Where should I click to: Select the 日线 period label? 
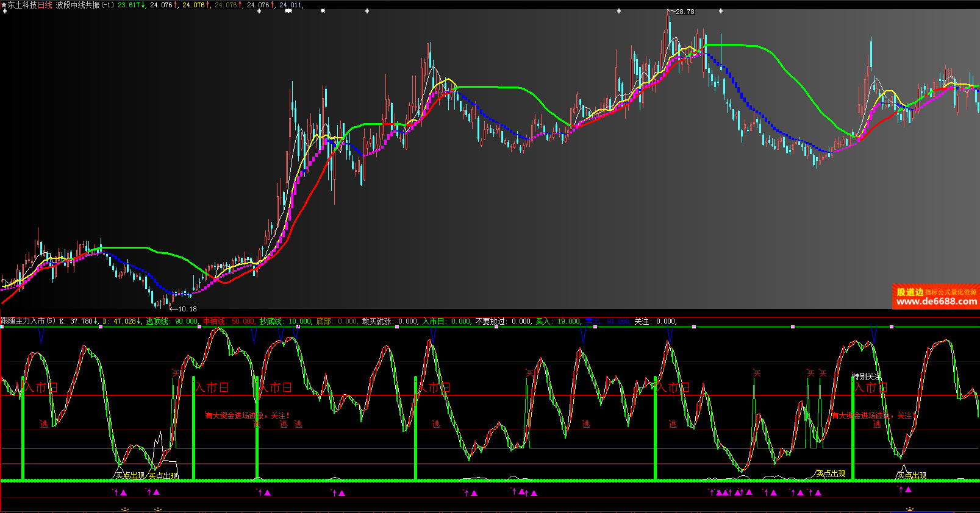[x=45, y=5]
